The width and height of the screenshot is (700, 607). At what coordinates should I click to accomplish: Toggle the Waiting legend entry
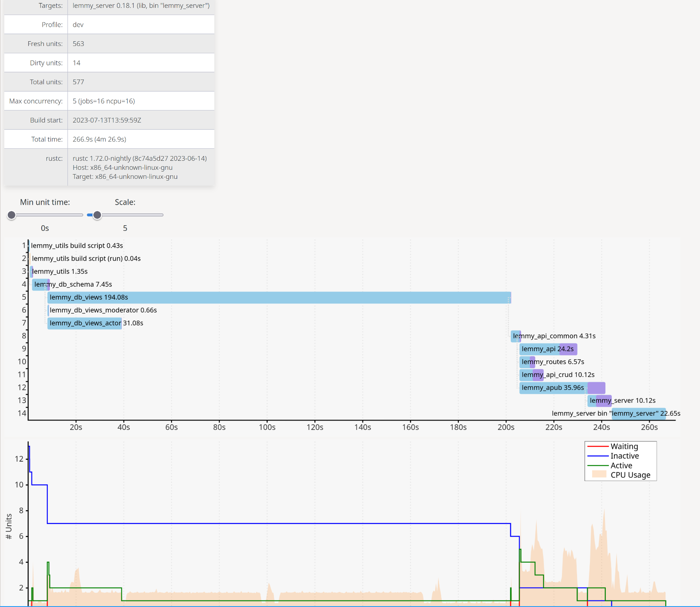point(620,446)
